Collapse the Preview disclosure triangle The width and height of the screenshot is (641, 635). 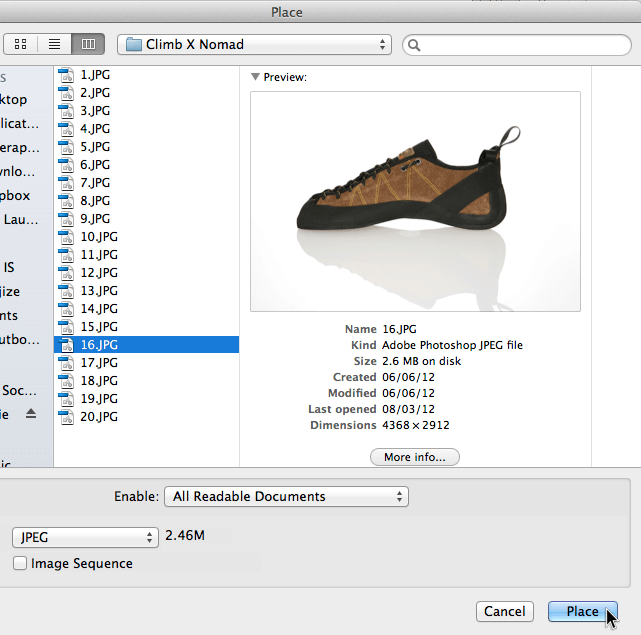[256, 76]
